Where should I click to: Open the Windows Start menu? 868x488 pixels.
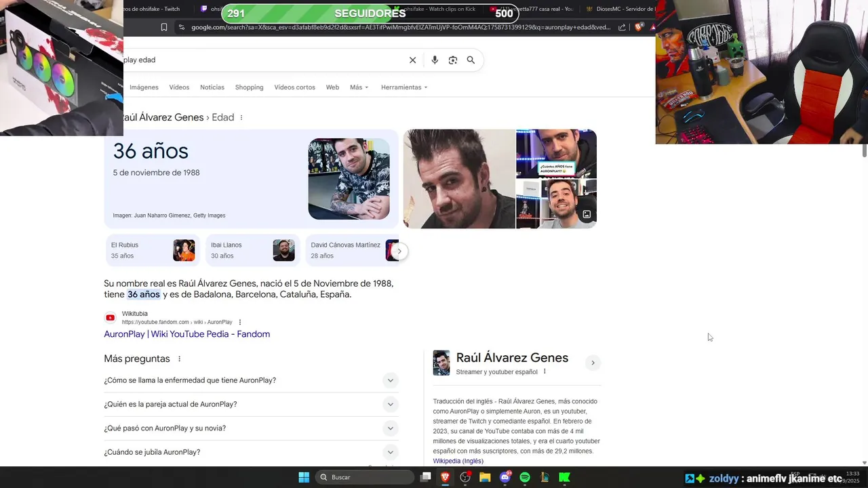pyautogui.click(x=304, y=477)
